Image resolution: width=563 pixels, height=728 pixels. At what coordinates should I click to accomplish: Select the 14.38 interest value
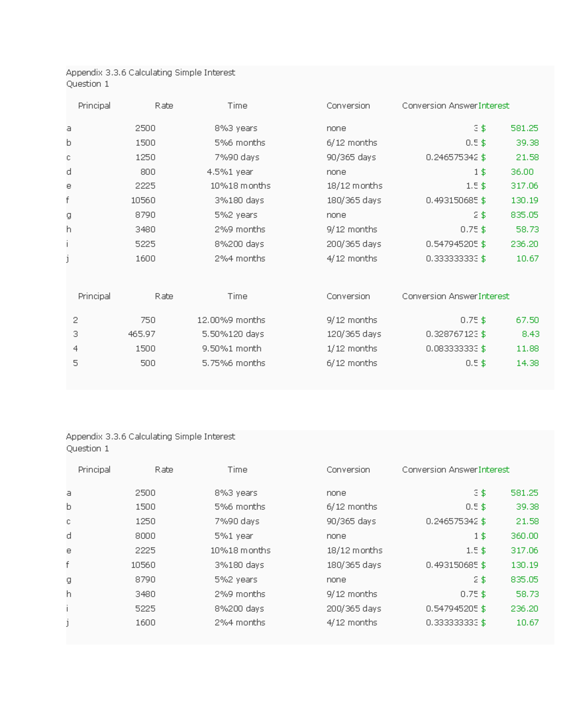click(527, 363)
